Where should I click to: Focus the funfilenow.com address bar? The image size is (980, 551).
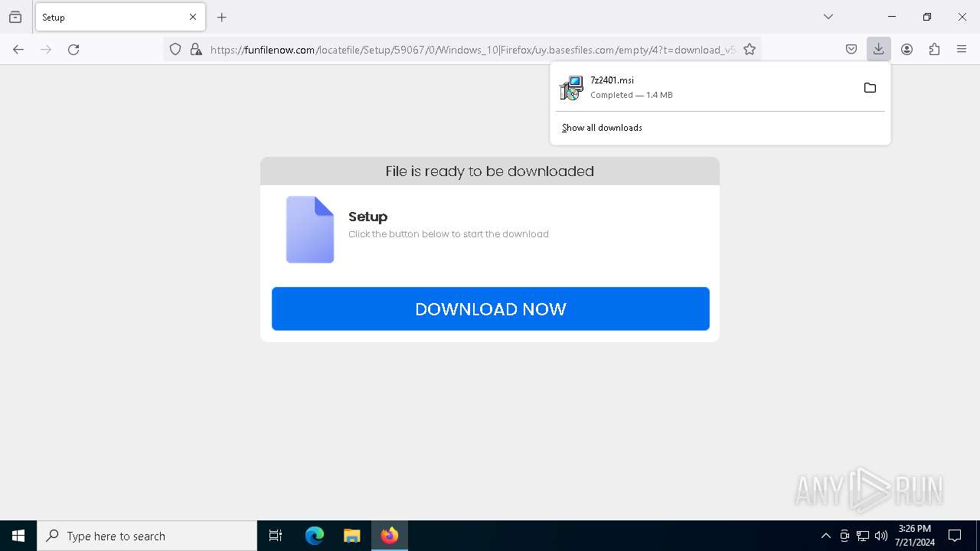(x=472, y=50)
